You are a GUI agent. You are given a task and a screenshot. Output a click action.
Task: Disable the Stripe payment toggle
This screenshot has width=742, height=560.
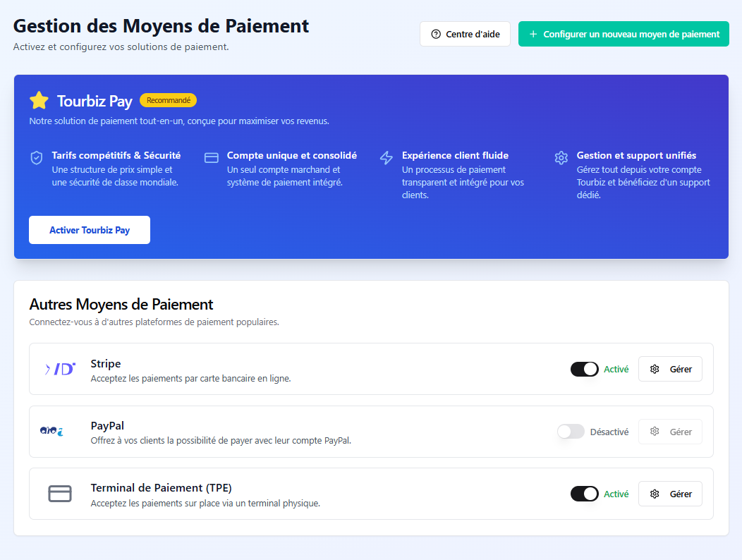pos(584,369)
